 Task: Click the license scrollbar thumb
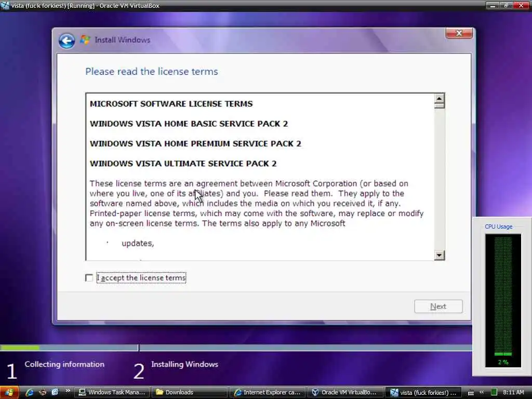click(439, 106)
